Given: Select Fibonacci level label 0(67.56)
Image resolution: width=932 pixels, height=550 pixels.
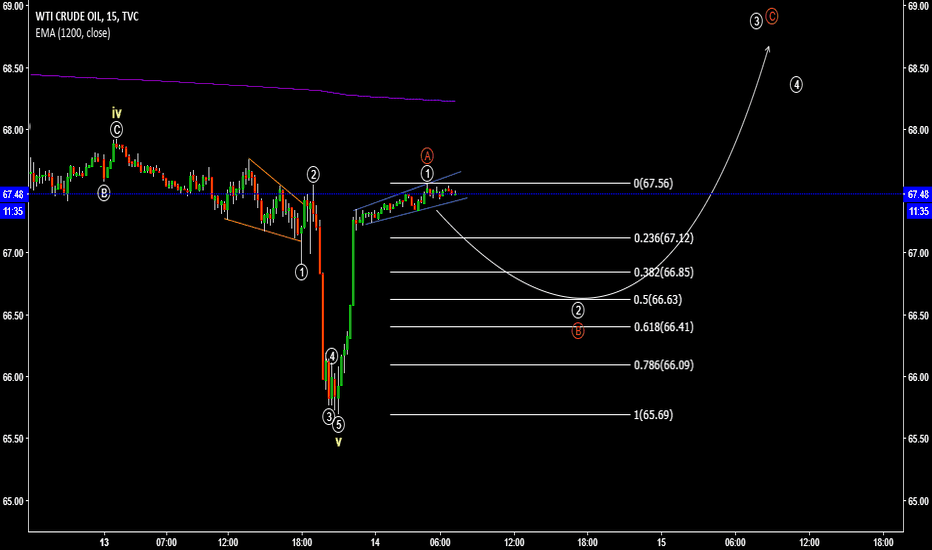Looking at the screenshot, I should click(653, 183).
